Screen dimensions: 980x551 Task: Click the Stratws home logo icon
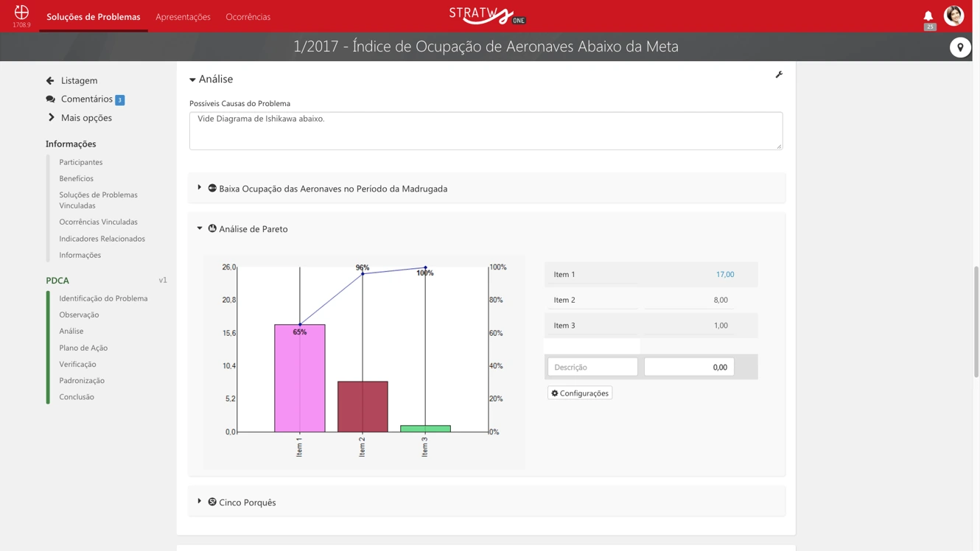21,13
